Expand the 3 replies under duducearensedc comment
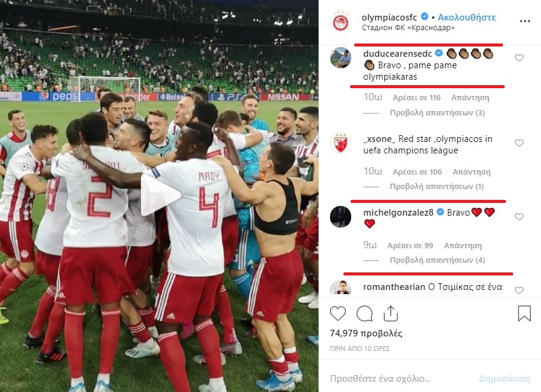Screen dimensions: 541x392 pyautogui.click(x=437, y=113)
